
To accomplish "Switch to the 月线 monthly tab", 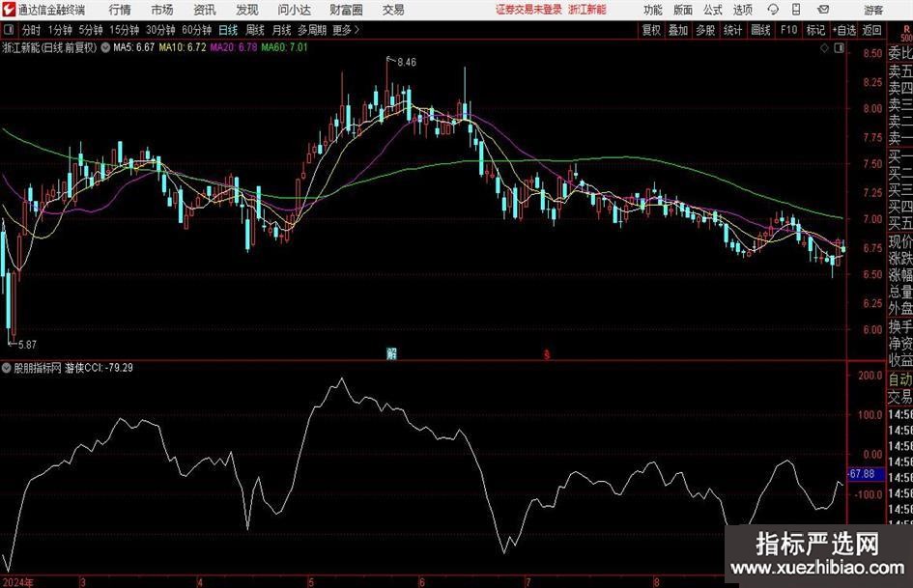I will coord(281,30).
